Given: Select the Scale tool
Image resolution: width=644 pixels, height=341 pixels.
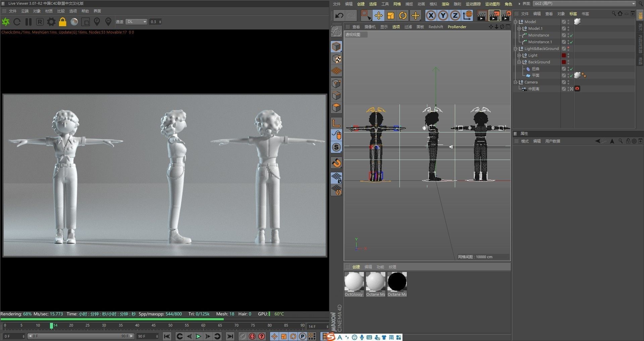Looking at the screenshot, I should 391,15.
